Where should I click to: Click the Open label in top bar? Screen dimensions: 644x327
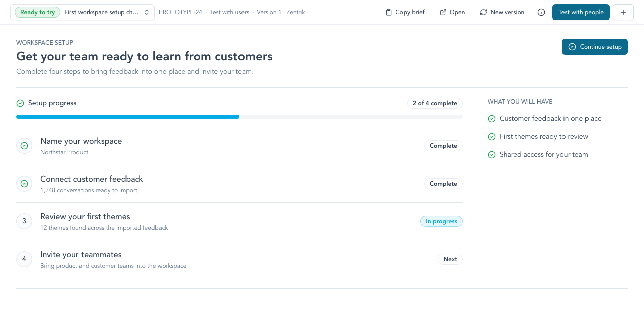point(457,12)
